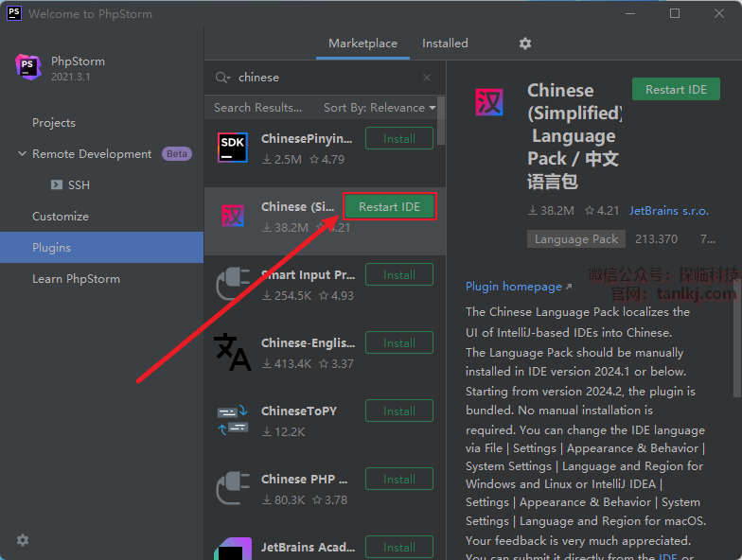Install the Chinese PHP plugin
742x560 pixels.
coord(399,479)
